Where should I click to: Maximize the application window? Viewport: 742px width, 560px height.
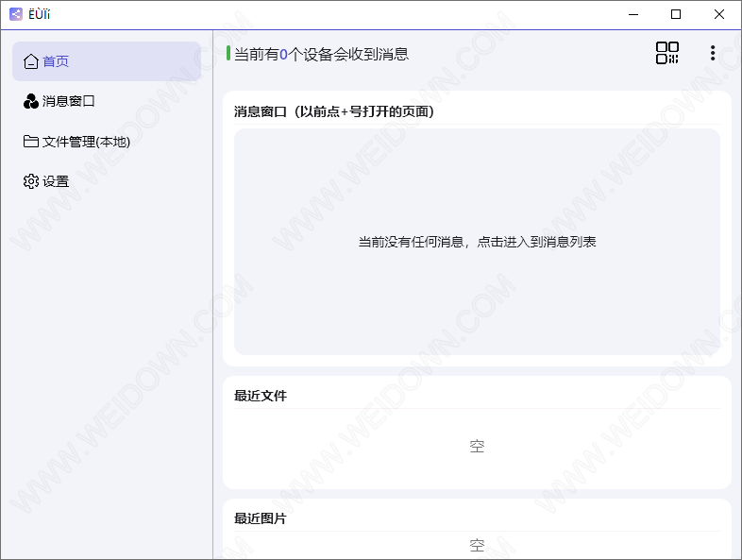coord(676,14)
